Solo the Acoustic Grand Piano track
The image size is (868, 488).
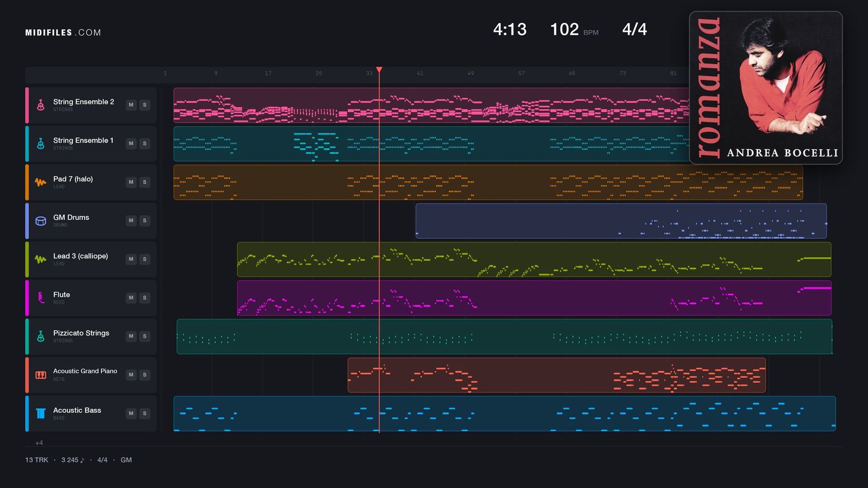145,375
